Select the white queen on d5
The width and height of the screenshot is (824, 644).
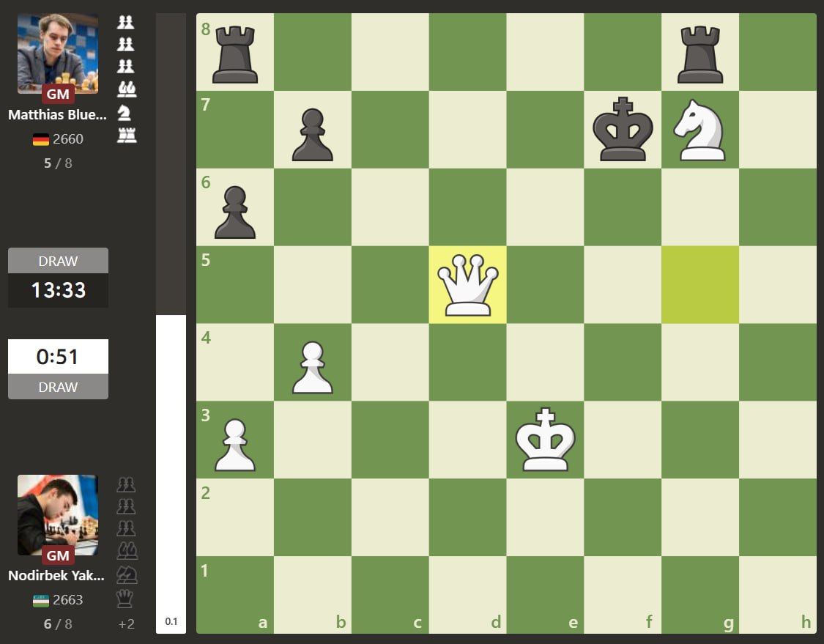click(x=468, y=285)
